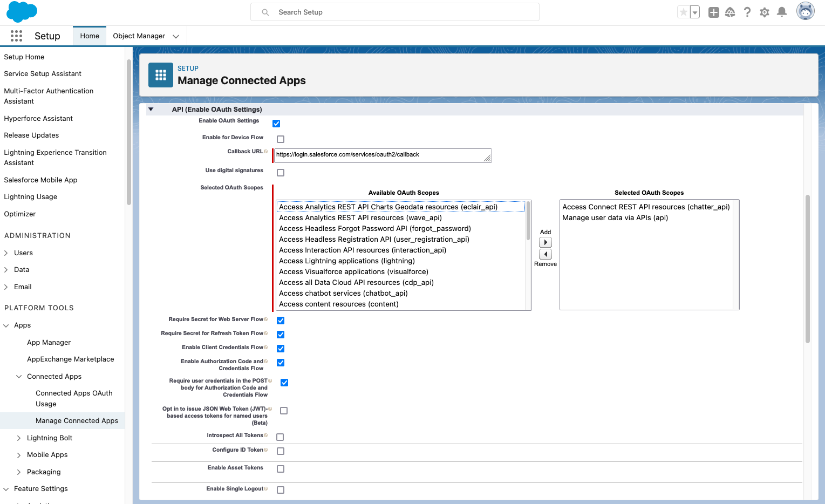
Task: Open the App Launcher grid icon
Action: pos(16,36)
